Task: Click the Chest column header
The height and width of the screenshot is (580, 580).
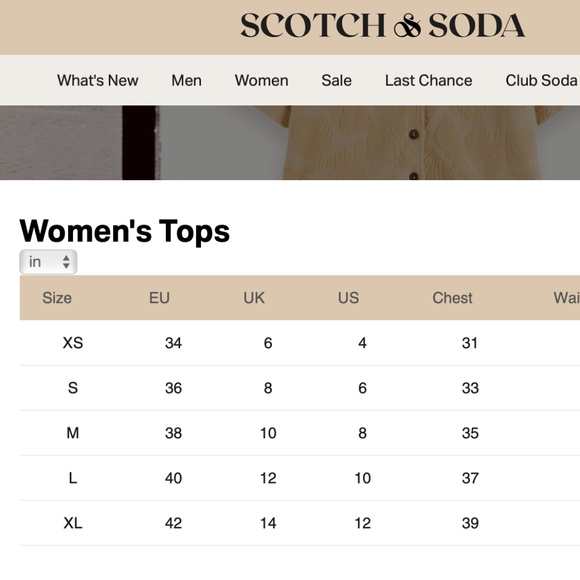Action: (452, 298)
